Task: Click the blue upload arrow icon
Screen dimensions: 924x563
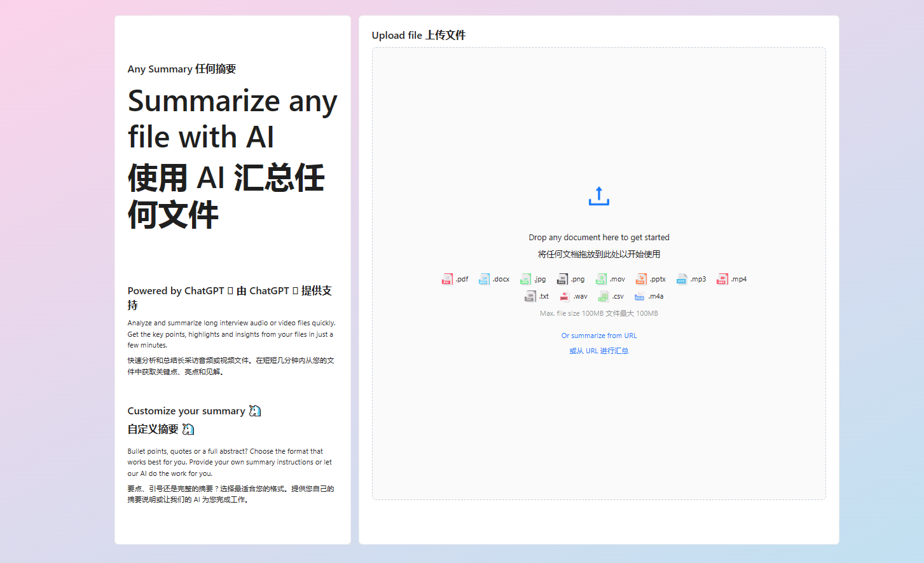Action: pyautogui.click(x=598, y=196)
